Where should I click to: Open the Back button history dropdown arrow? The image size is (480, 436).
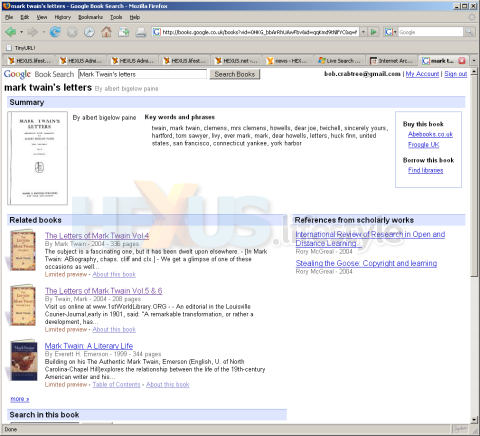pyautogui.click(x=22, y=32)
